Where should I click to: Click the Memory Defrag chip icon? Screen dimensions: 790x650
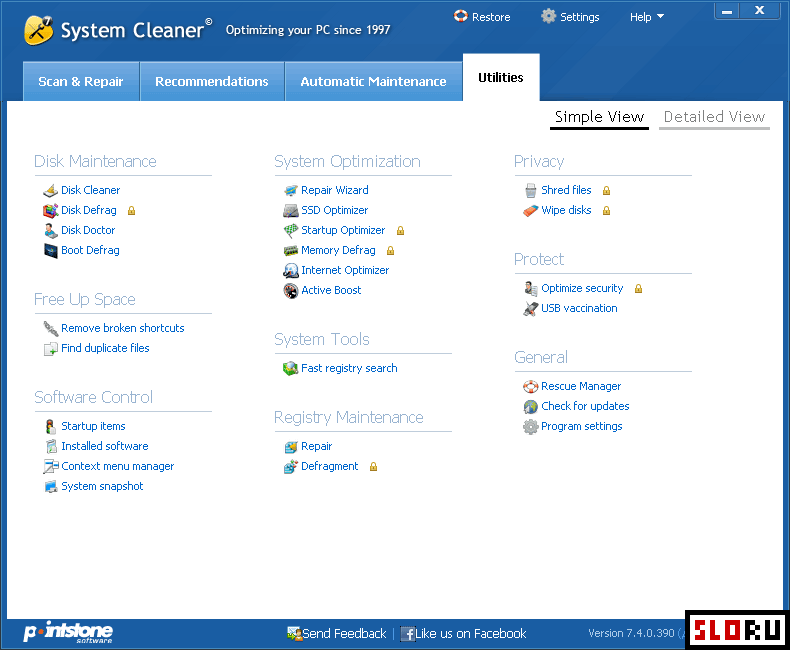(x=291, y=250)
